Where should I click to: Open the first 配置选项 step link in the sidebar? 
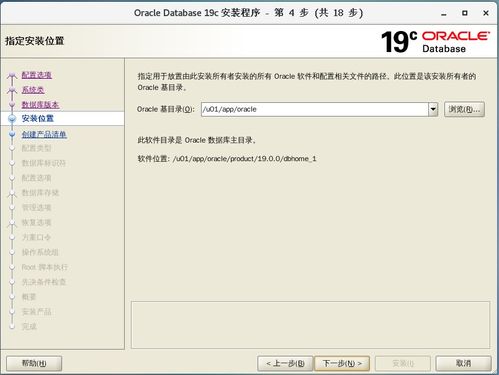click(x=37, y=75)
